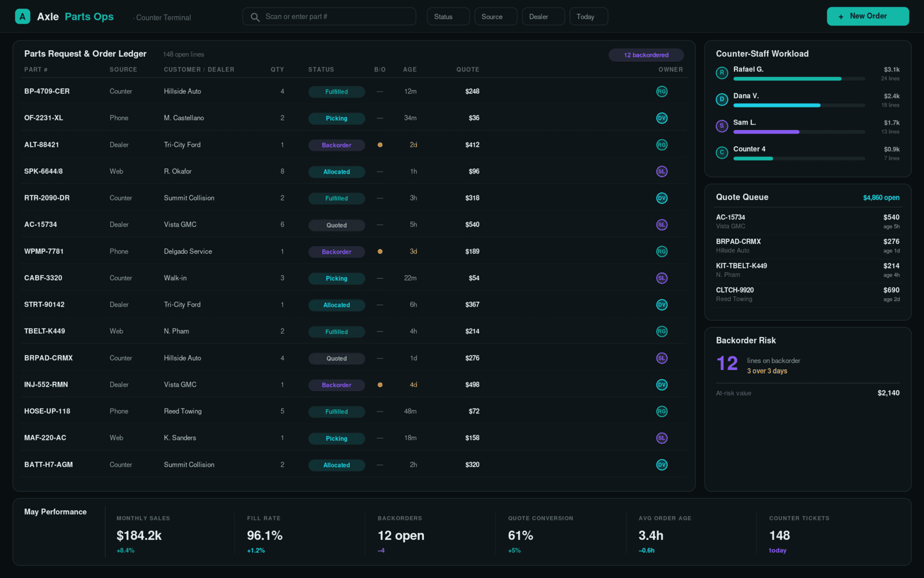The width and height of the screenshot is (924, 578).
Task: Click backorder dot on ALT-88421 row
Action: (x=380, y=145)
